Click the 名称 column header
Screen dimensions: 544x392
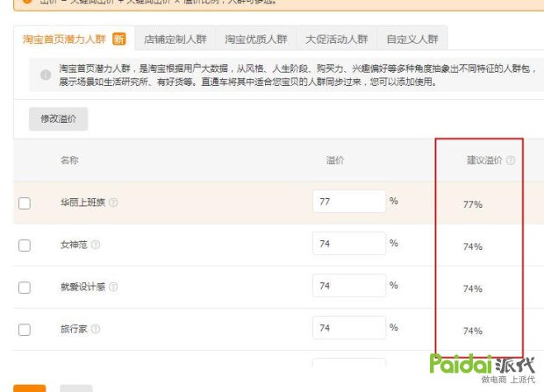pyautogui.click(x=69, y=160)
